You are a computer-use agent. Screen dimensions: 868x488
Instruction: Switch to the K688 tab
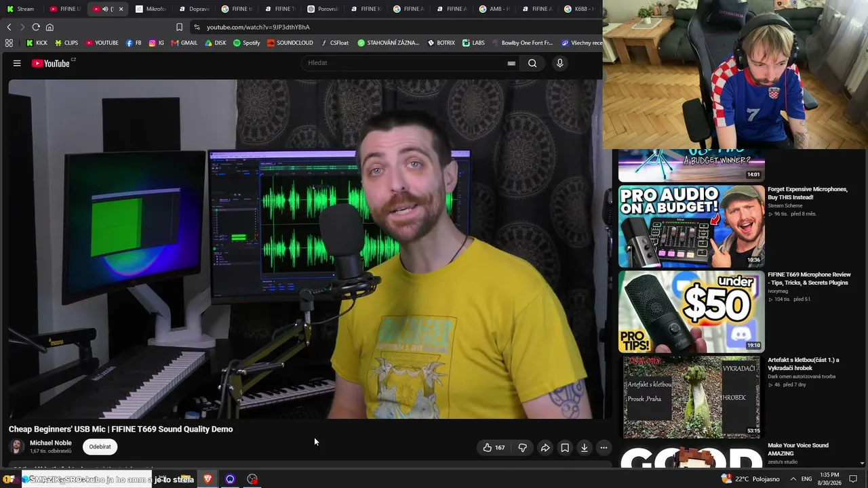580,9
